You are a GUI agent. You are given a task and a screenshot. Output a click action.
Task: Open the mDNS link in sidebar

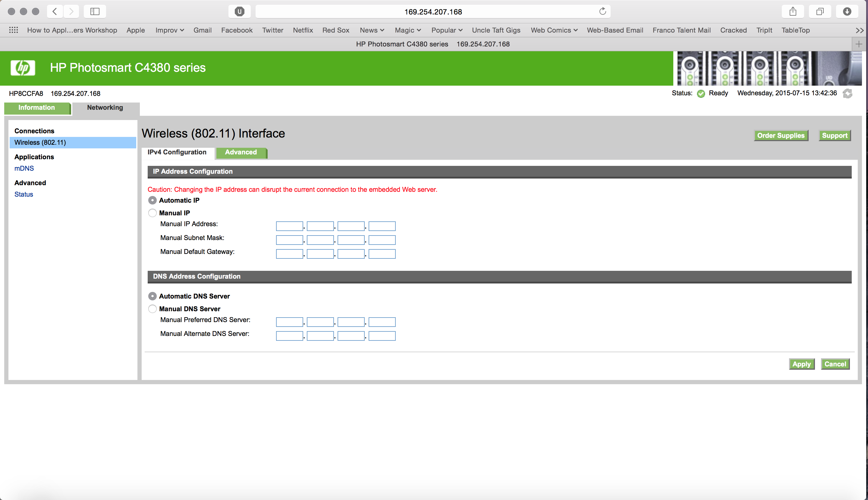click(24, 168)
